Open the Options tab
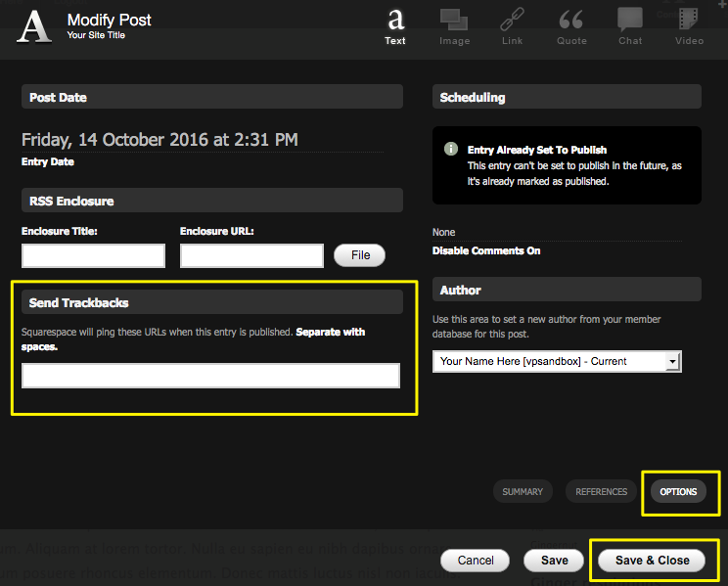This screenshot has width=728, height=586. click(x=678, y=491)
